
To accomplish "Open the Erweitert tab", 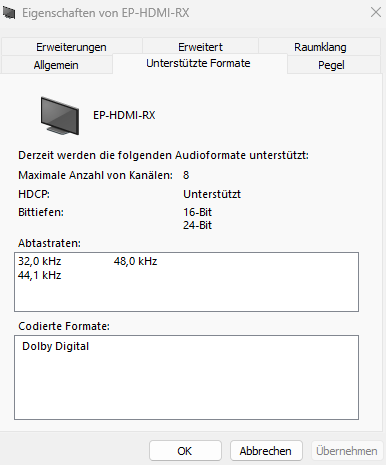I will 200,47.
